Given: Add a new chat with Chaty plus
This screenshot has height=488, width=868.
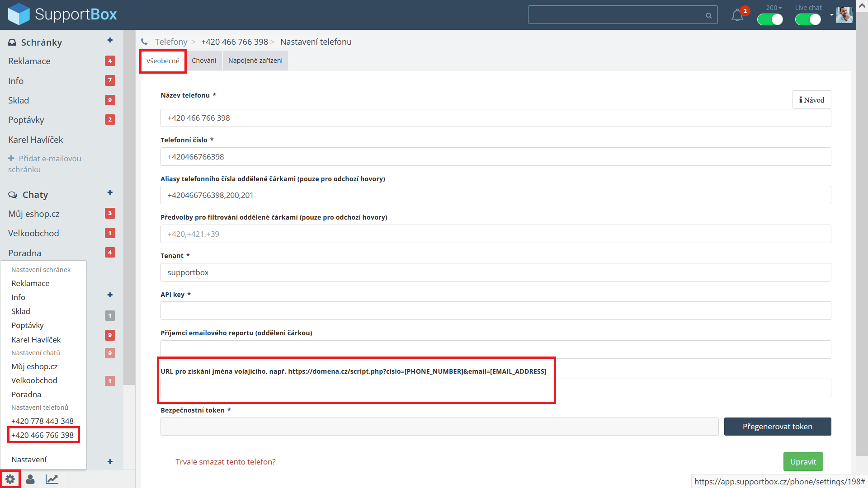Looking at the screenshot, I should (110, 192).
